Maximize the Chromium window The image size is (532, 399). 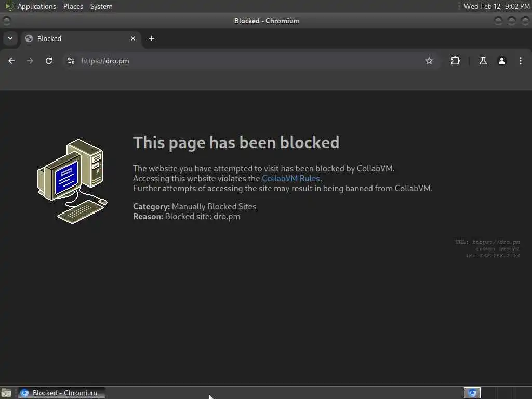click(512, 21)
